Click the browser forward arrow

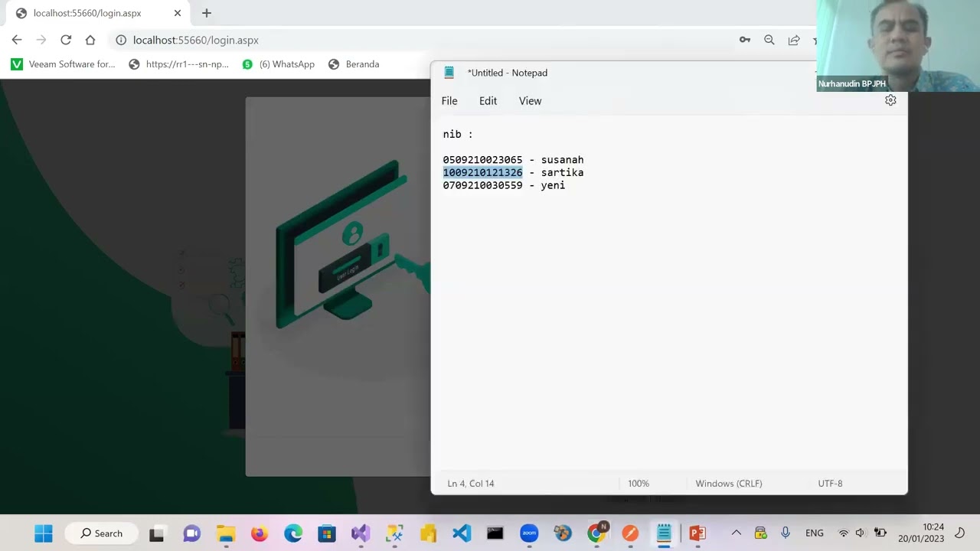pos(41,40)
